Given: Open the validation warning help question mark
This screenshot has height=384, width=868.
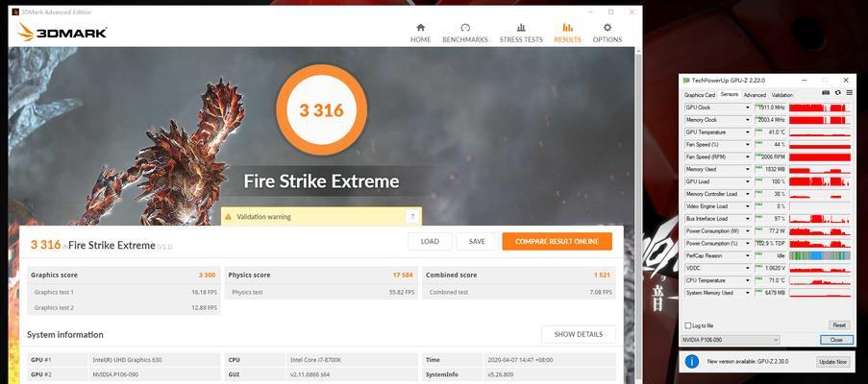Looking at the screenshot, I should point(411,217).
